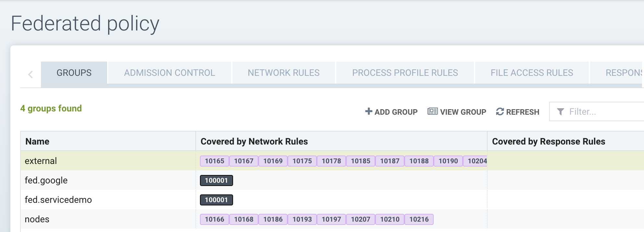644x232 pixels.
Task: Select the fed.google group row
Action: (46, 180)
